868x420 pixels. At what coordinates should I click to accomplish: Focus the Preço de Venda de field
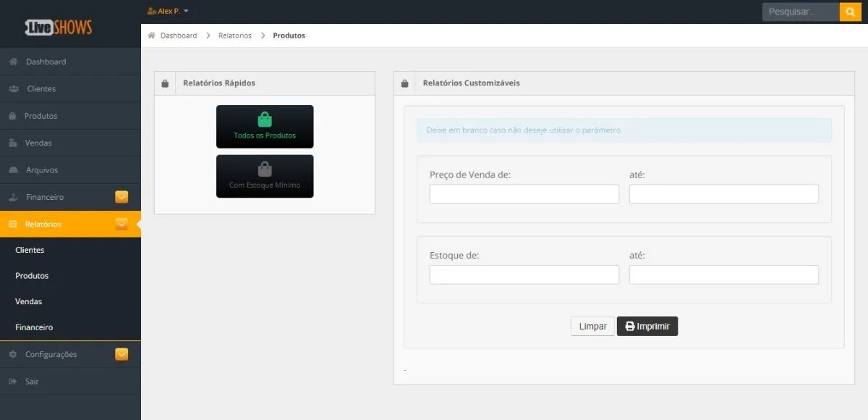point(524,194)
